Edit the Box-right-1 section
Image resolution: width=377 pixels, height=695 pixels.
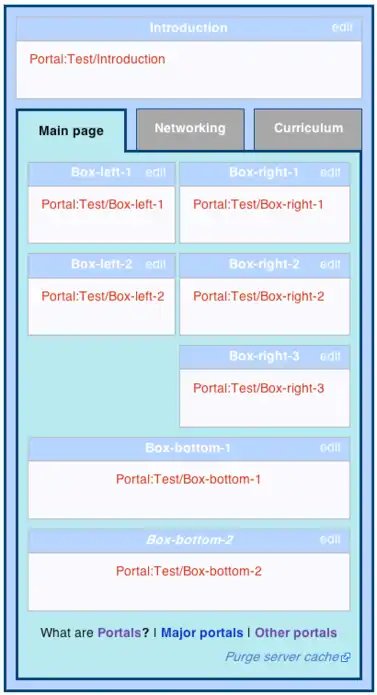click(x=330, y=172)
